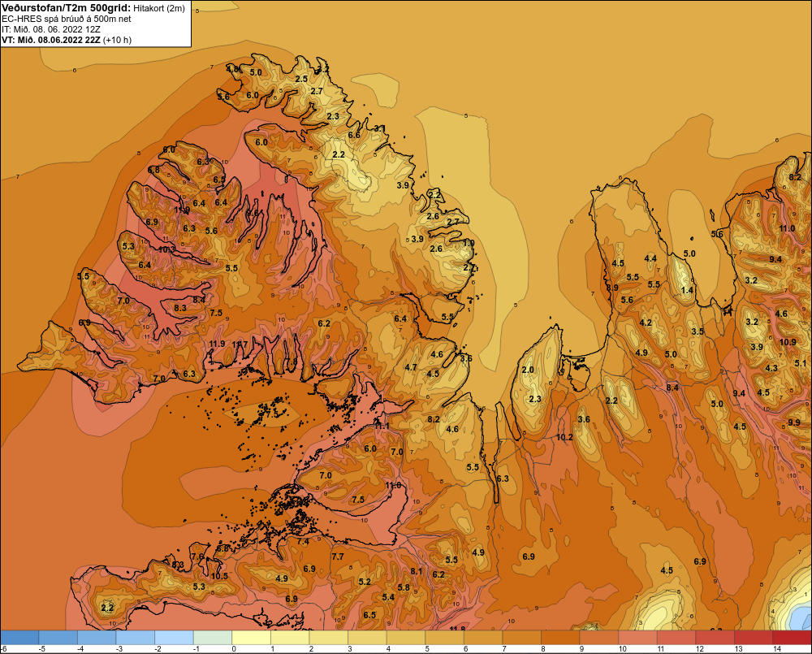The width and height of the screenshot is (812, 654).
Task: Click the "1.0" temperature reading
Action: pos(469,243)
